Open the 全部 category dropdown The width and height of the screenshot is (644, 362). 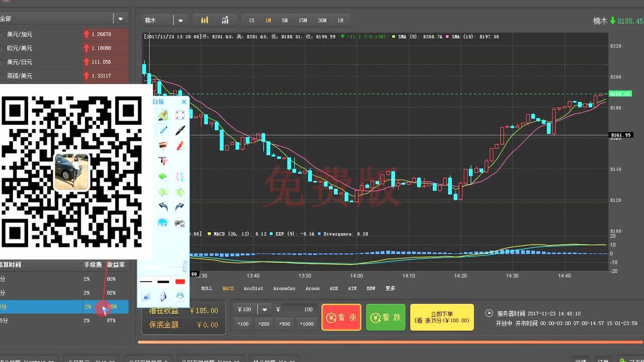120,19
